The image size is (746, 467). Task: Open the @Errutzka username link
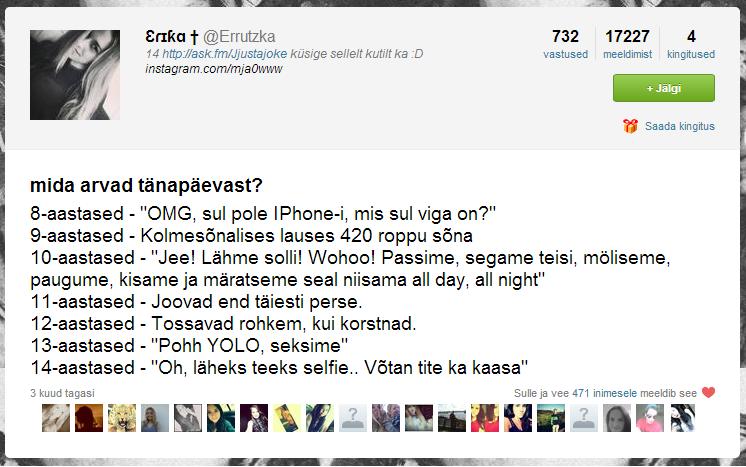coord(239,37)
